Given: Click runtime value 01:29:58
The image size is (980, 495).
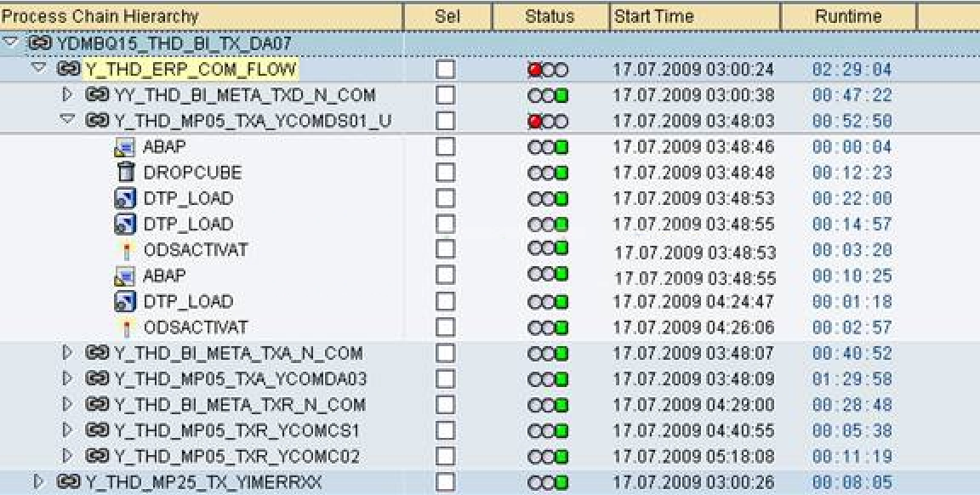Looking at the screenshot, I should tap(852, 378).
